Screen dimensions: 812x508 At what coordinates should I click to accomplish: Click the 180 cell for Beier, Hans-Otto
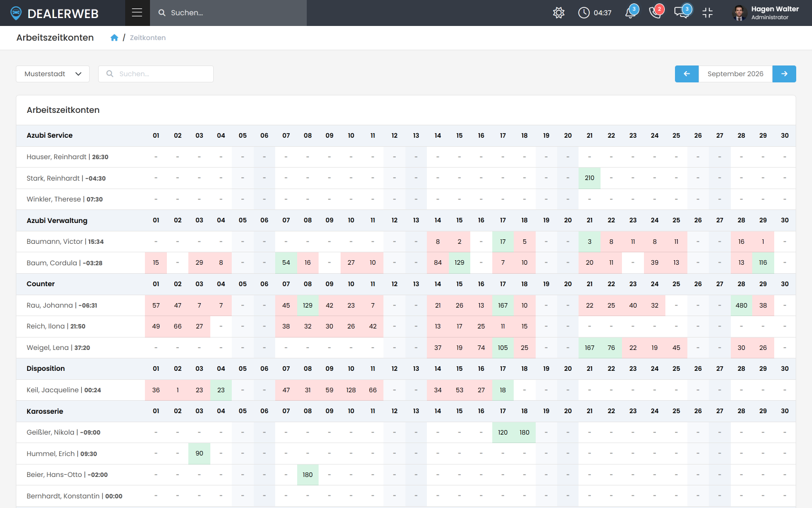tap(308, 475)
